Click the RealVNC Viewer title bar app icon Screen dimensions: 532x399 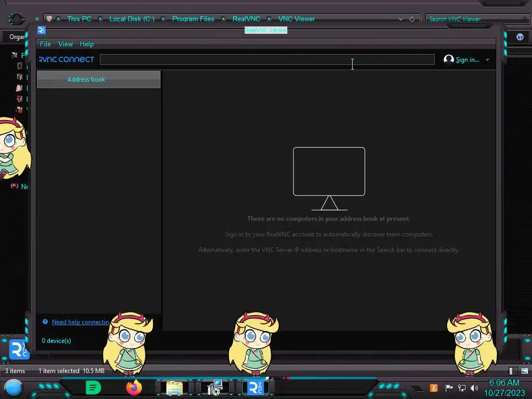click(x=42, y=30)
